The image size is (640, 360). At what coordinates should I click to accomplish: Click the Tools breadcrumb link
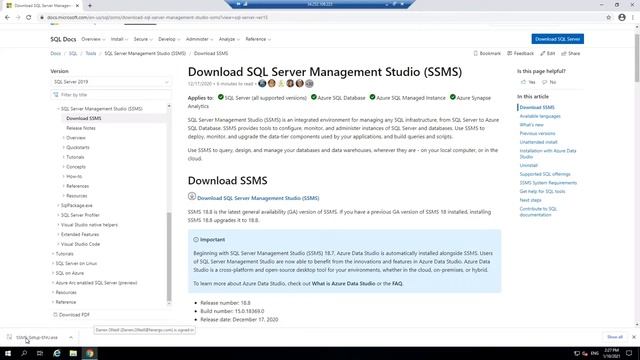(x=91, y=53)
